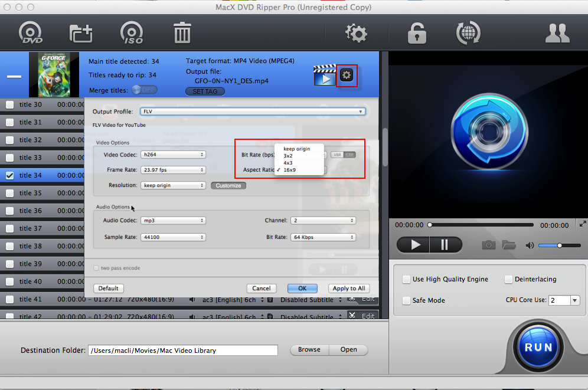
Task: Check for updates globe icon
Action: pyautogui.click(x=468, y=33)
